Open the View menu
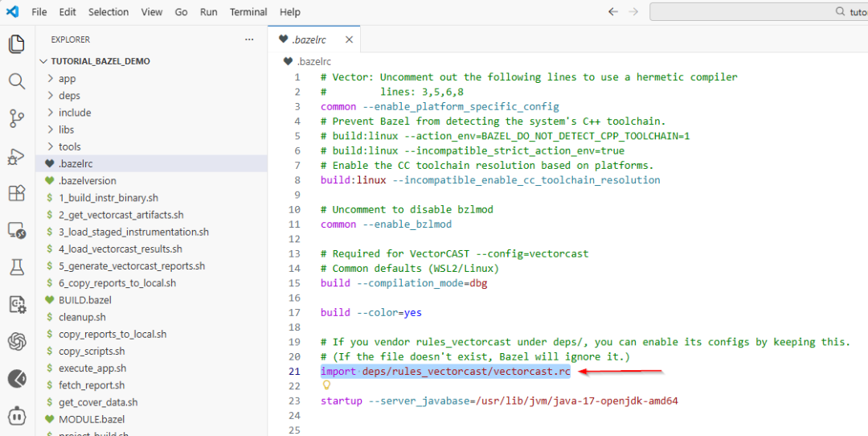 (x=152, y=11)
